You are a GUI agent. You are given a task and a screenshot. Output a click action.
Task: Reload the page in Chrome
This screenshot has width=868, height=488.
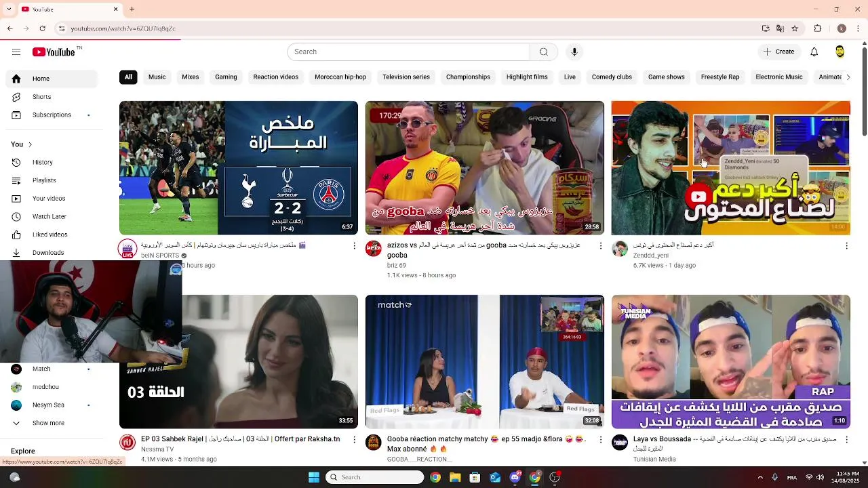click(42, 28)
